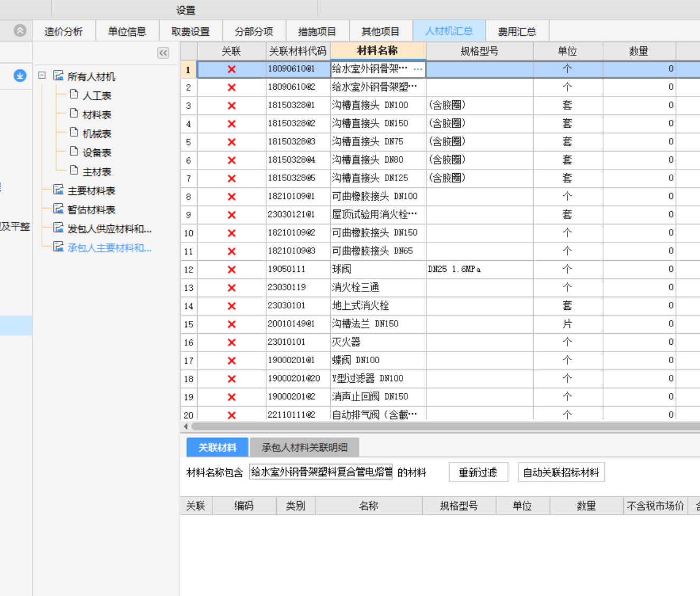
Task: Switch to the 费用汇总 tab
Action: click(517, 31)
